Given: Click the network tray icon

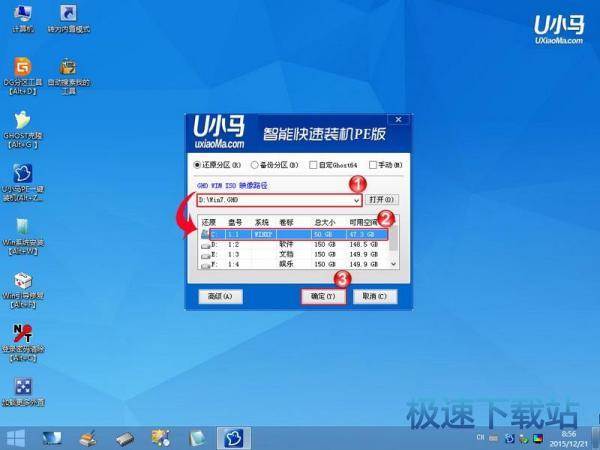Looking at the screenshot, I should pos(523,439).
